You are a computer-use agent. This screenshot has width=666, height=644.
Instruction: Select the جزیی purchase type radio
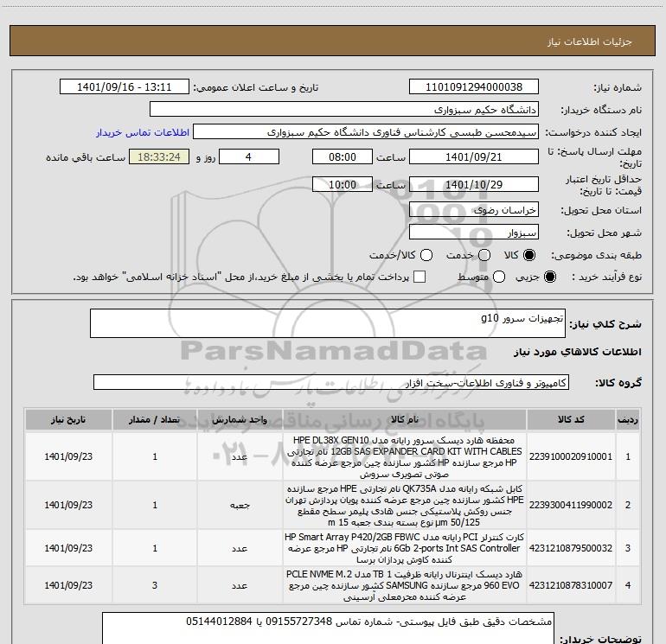tap(550, 277)
